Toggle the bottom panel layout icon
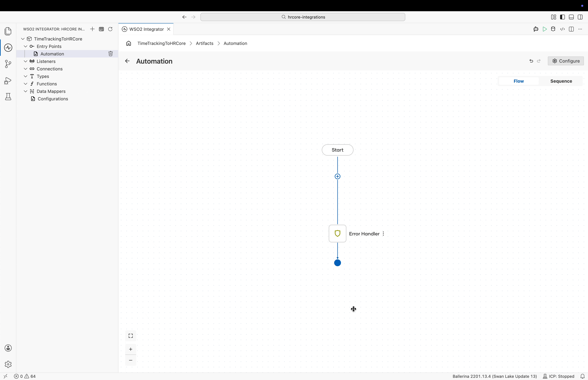This screenshot has height=380, width=588. [x=571, y=17]
